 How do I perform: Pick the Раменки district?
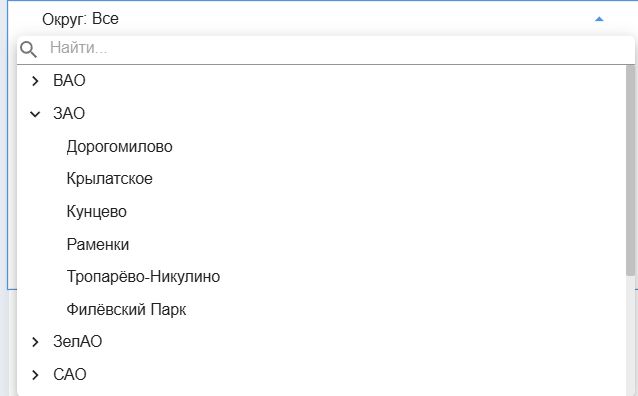pyautogui.click(x=98, y=244)
